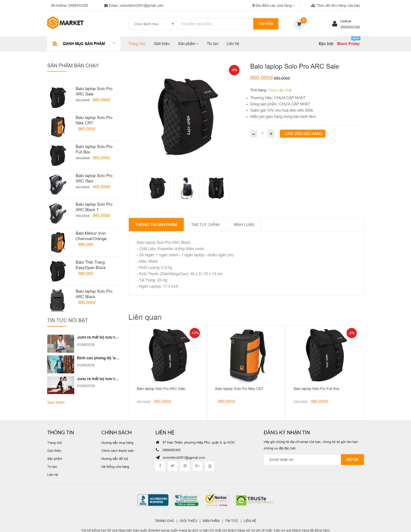Expand the Danh mục sản phẩm menu
The width and height of the screenshot is (411, 532).
click(84, 44)
